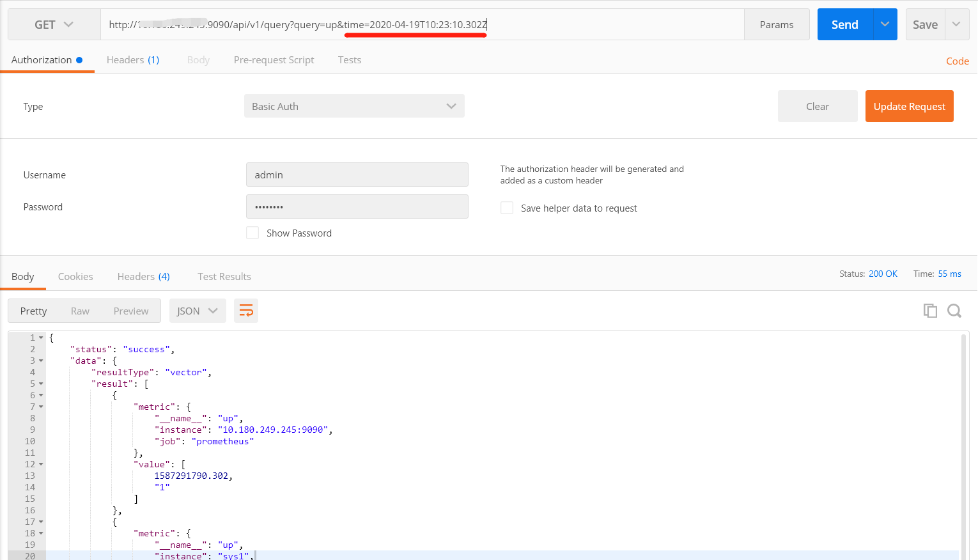
Task: Open search within the response body
Action: (954, 310)
